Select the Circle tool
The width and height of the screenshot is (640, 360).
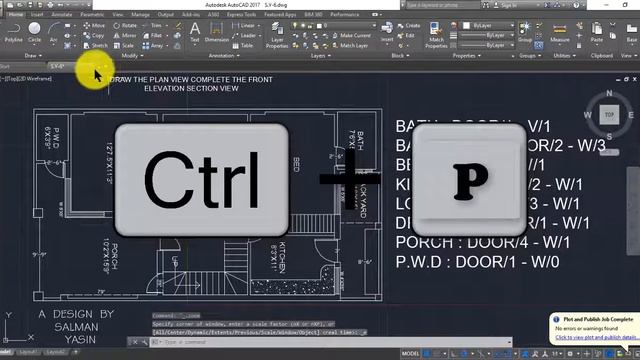34,33
